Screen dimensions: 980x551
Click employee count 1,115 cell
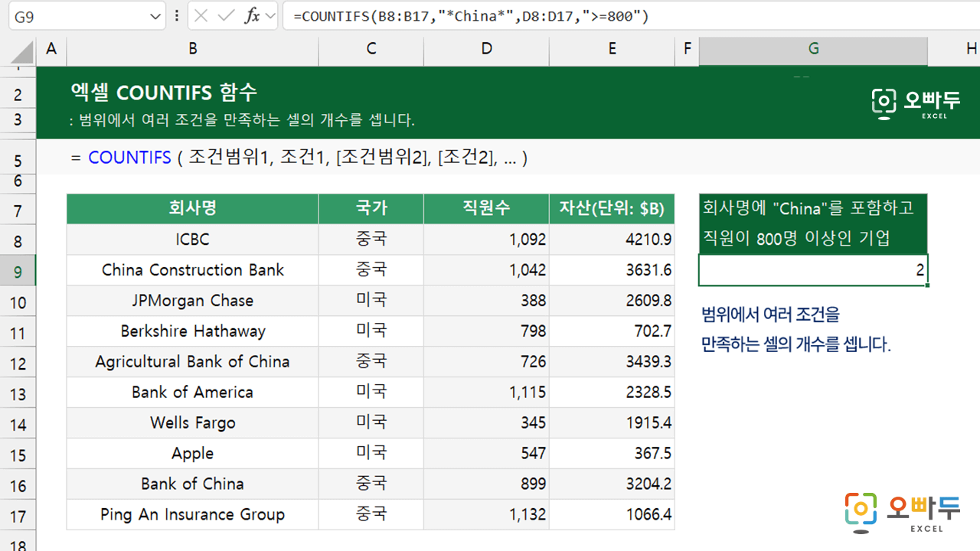pyautogui.click(x=487, y=393)
